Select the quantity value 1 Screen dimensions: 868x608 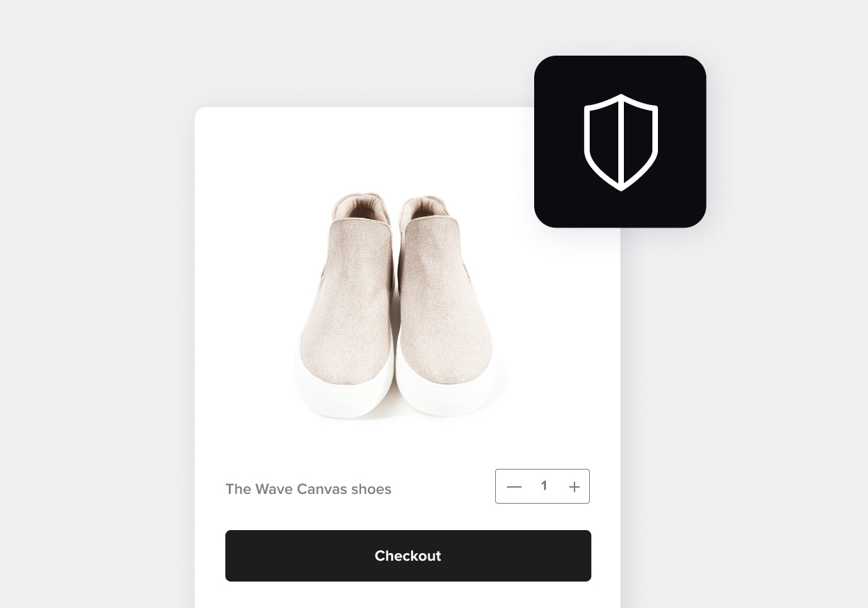(x=544, y=486)
